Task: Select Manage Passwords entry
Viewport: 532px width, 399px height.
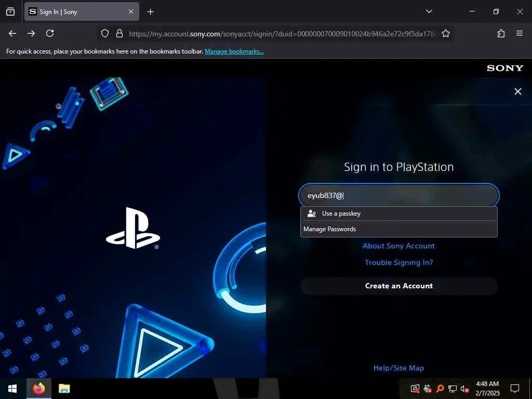Action: pos(398,229)
